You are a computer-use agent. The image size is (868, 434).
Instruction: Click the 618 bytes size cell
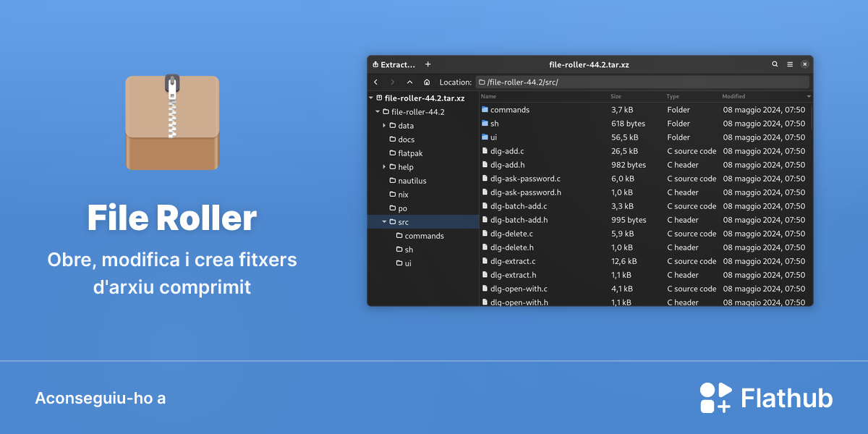628,124
